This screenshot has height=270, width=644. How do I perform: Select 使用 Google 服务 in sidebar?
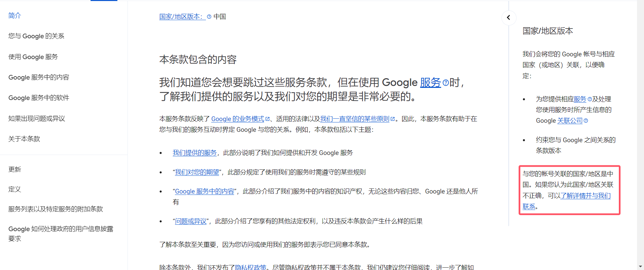pyautogui.click(x=33, y=57)
